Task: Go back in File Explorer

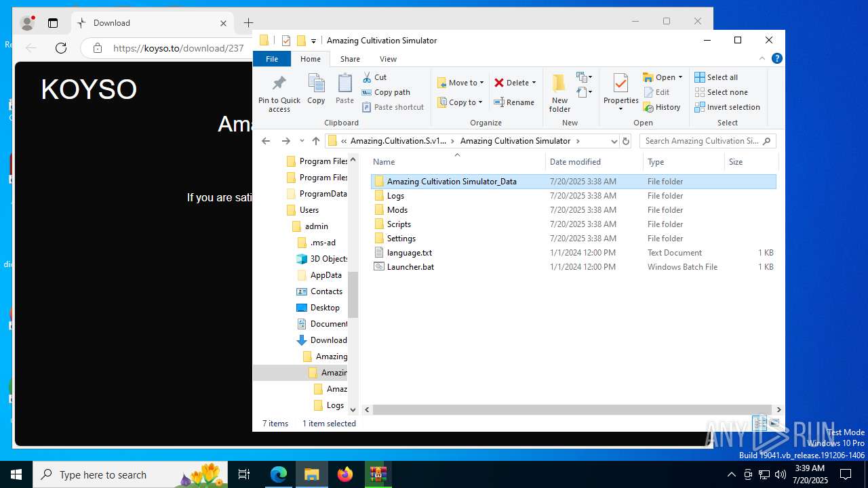Action: click(x=266, y=141)
